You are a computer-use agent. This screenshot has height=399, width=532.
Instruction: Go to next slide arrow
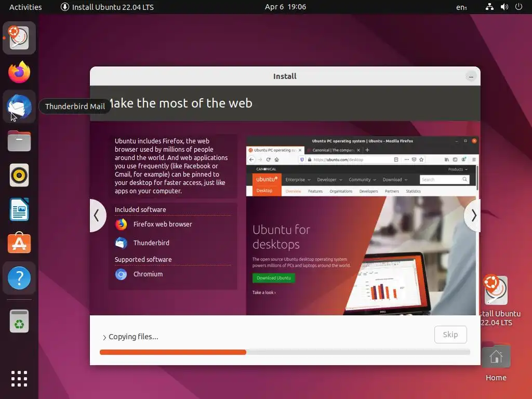[473, 216]
